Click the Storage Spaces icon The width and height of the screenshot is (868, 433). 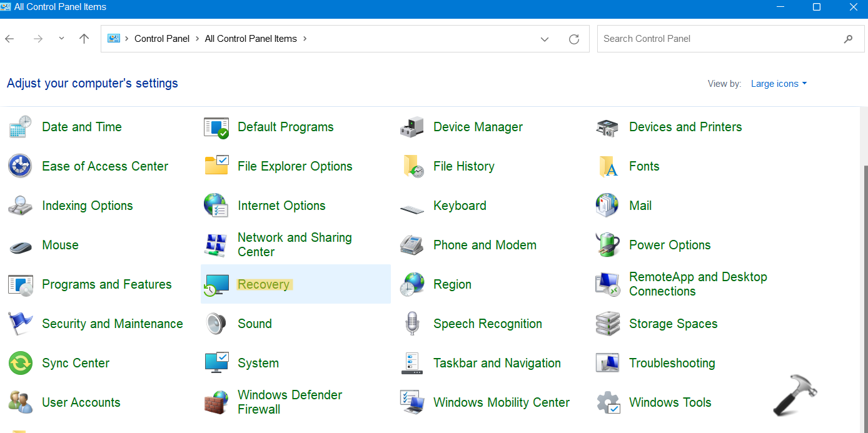click(607, 324)
